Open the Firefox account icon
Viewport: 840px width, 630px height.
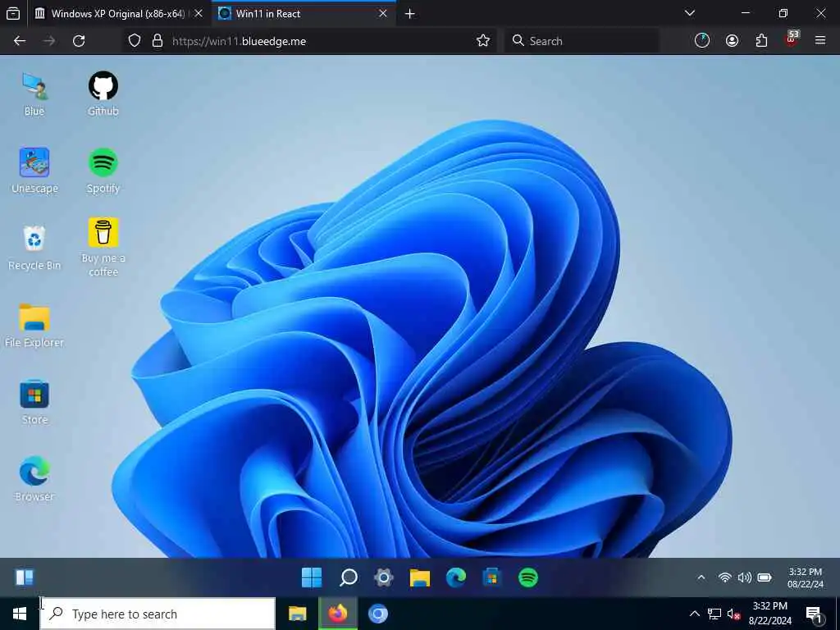tap(732, 41)
